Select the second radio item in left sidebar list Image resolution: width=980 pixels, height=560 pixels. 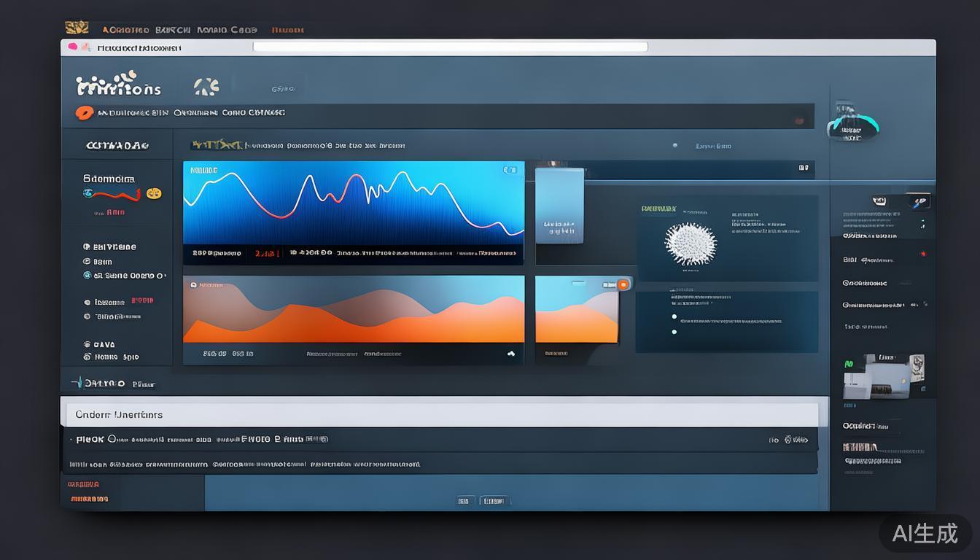[x=87, y=262]
